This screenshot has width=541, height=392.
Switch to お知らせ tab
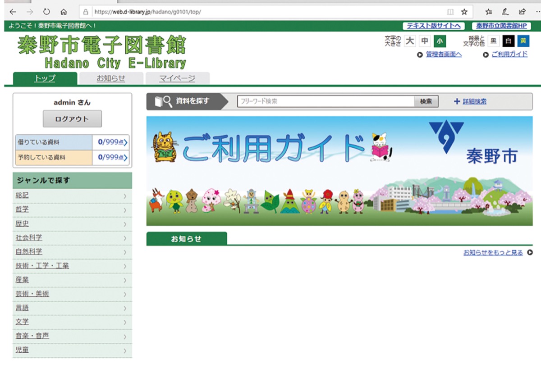point(111,78)
